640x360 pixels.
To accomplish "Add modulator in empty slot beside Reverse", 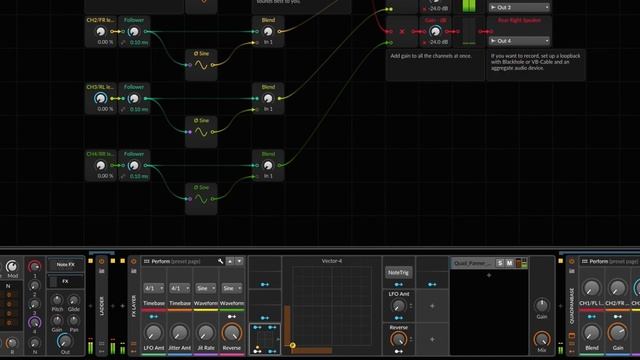I will click(x=432, y=339).
